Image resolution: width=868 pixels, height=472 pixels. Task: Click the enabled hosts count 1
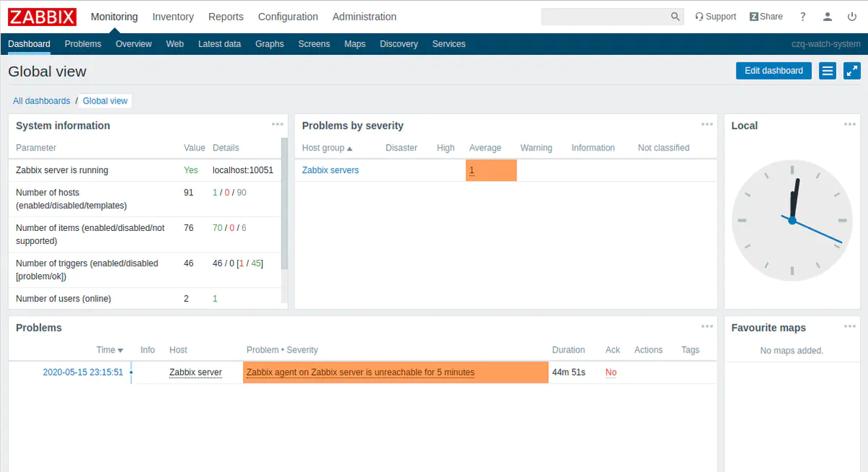pos(215,193)
